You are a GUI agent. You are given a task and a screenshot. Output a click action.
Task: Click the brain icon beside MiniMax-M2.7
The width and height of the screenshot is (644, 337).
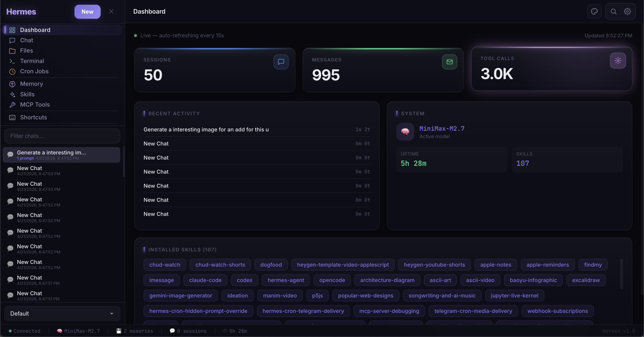[405, 132]
